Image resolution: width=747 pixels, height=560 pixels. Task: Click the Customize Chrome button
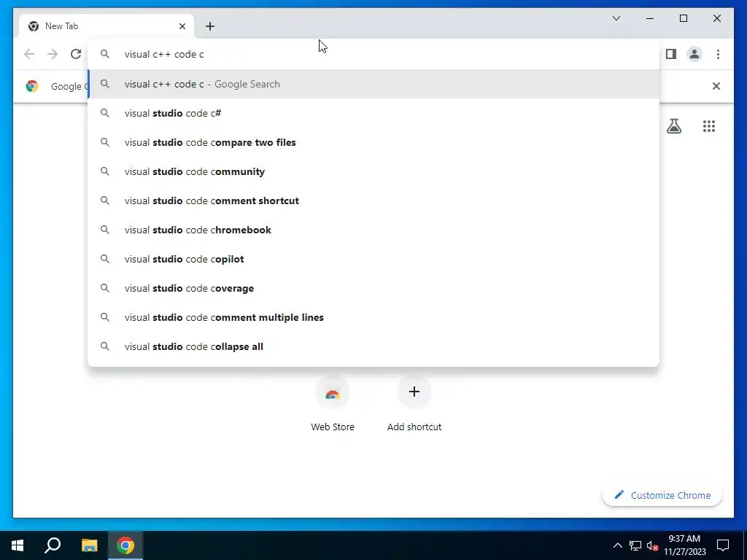[x=662, y=495]
